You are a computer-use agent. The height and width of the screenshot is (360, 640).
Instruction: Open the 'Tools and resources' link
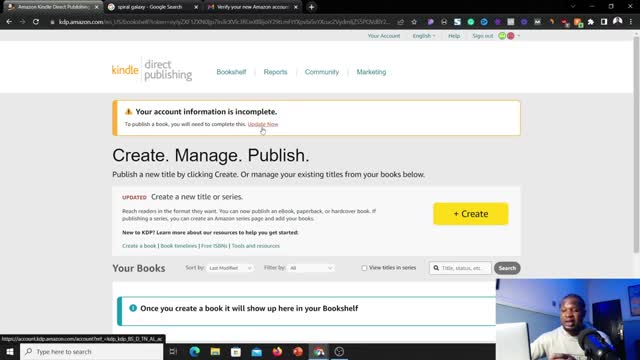256,246
